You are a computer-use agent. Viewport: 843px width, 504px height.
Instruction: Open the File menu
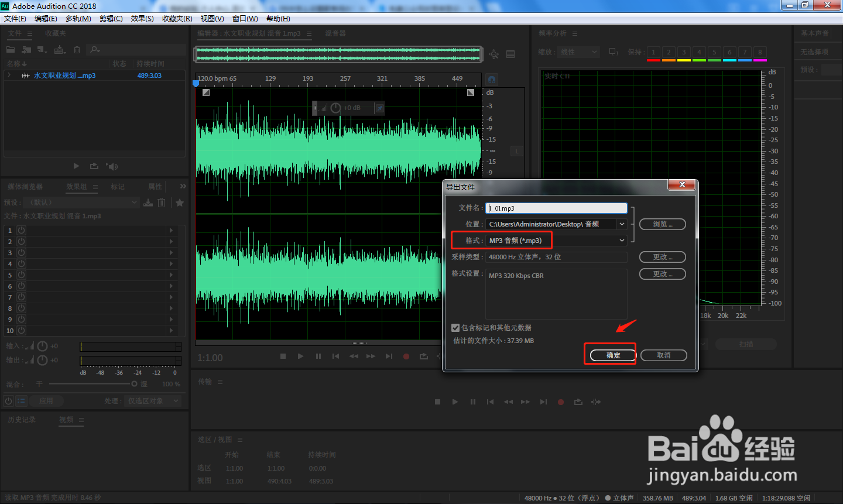15,19
